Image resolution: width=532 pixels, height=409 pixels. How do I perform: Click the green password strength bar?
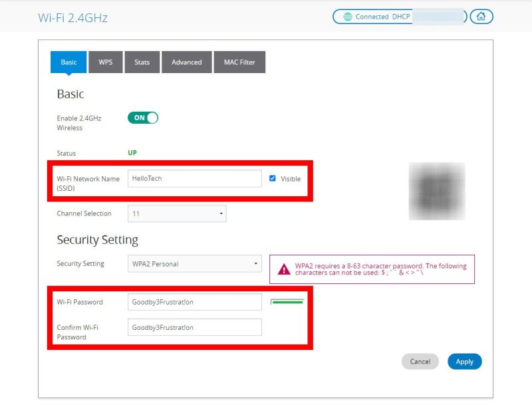click(286, 301)
